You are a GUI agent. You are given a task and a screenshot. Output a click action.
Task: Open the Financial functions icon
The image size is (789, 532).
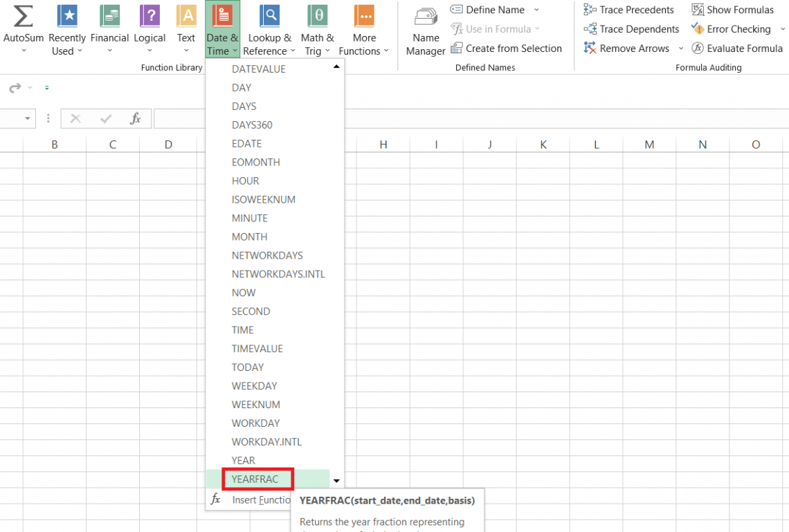(110, 16)
